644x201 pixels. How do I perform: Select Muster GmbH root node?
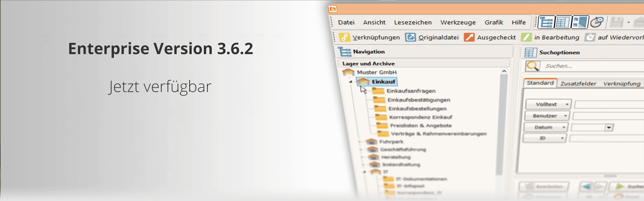click(377, 72)
